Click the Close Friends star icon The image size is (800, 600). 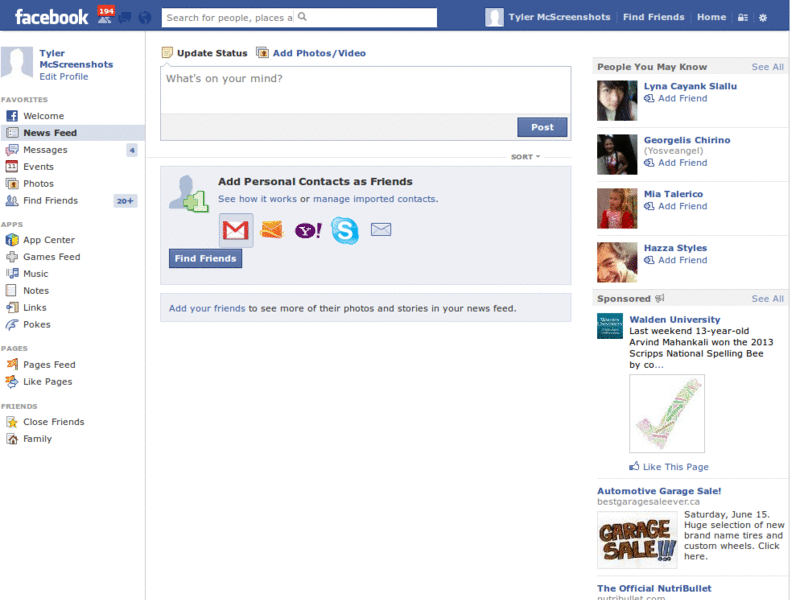[12, 422]
